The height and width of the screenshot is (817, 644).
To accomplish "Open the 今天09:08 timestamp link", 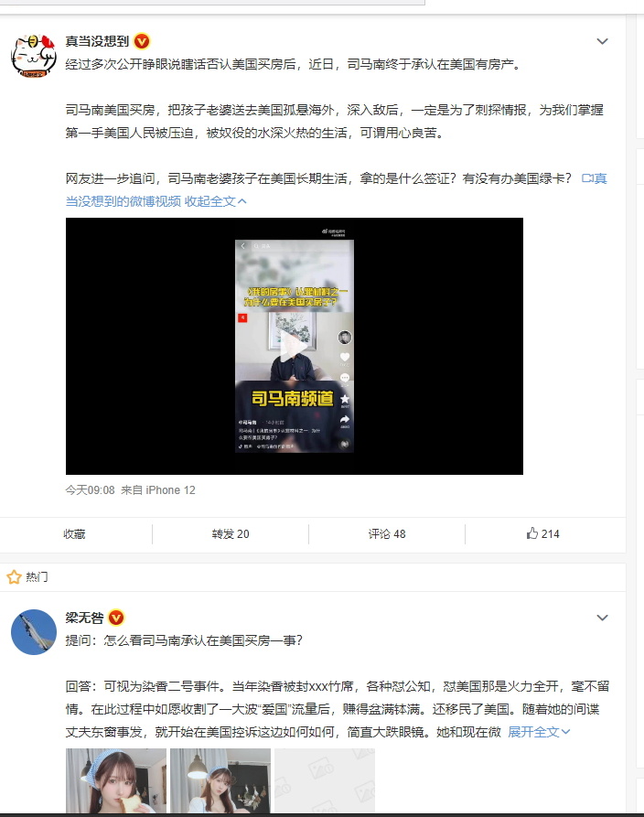I will click(x=90, y=490).
